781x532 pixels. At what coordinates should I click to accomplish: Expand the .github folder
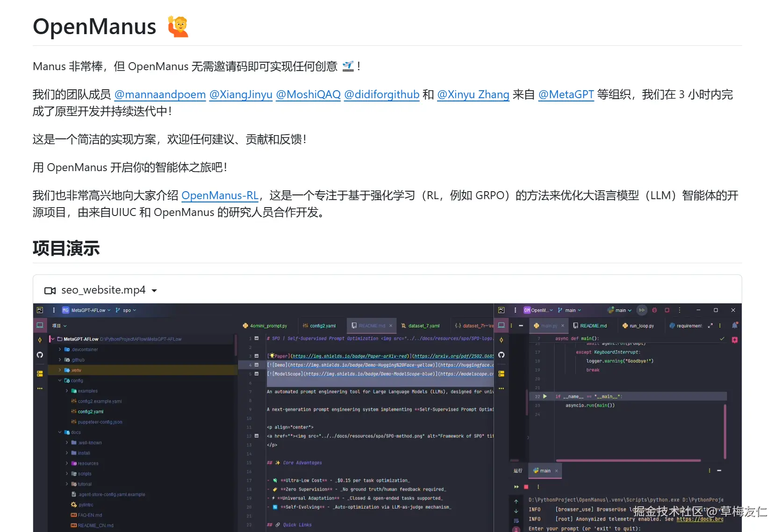[60, 359]
